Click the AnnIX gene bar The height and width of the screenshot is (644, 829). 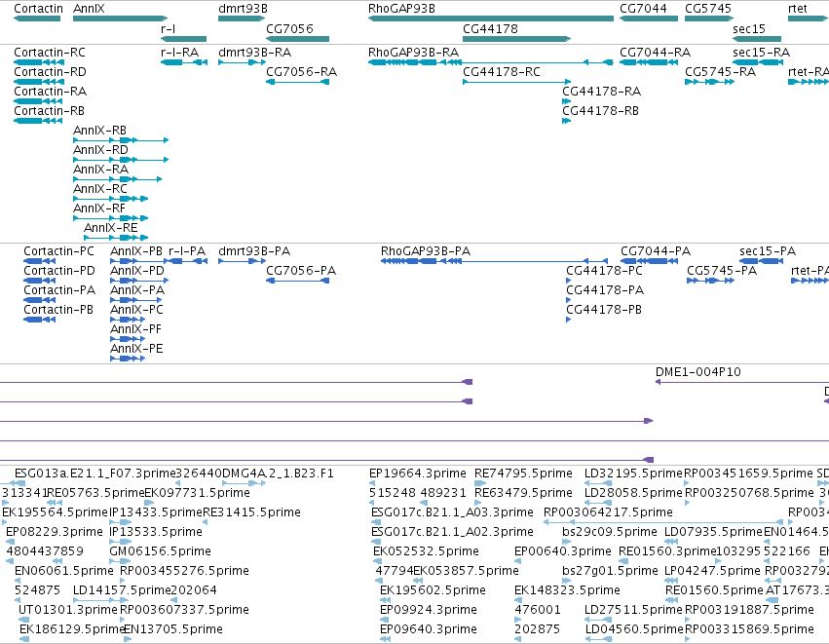121,19
